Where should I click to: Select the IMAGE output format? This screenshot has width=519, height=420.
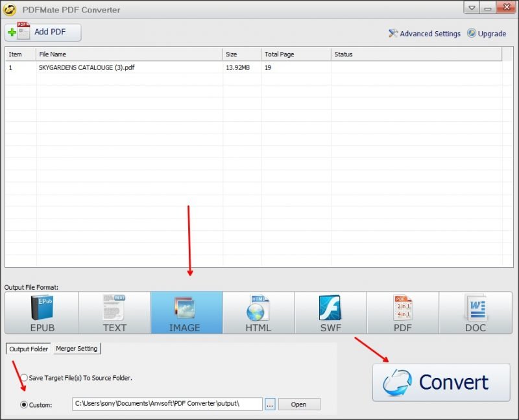tap(187, 313)
